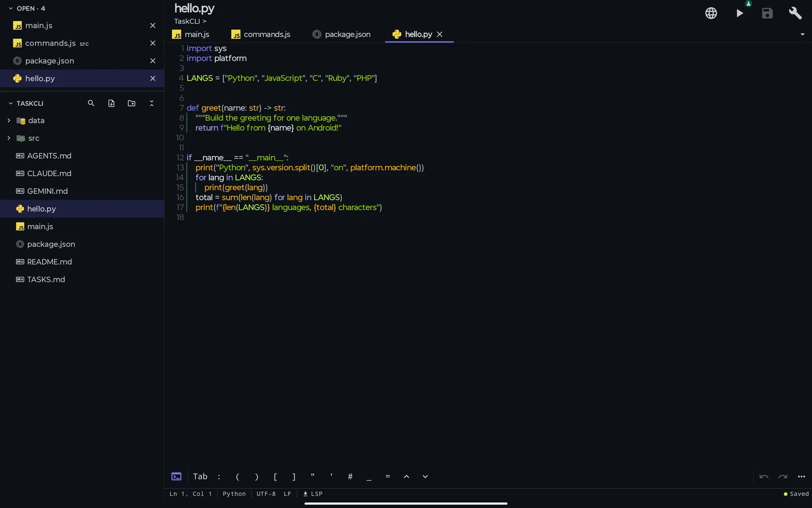Save the file with floppy disk icon

pos(767,13)
